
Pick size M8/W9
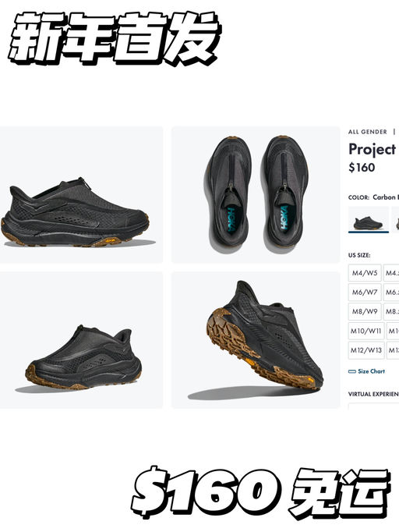(365, 311)
